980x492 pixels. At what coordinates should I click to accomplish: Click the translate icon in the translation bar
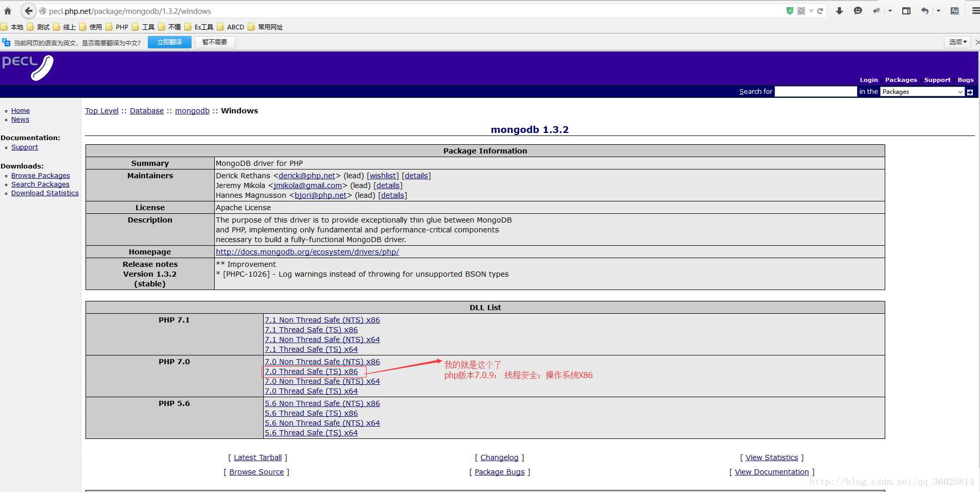pos(6,42)
